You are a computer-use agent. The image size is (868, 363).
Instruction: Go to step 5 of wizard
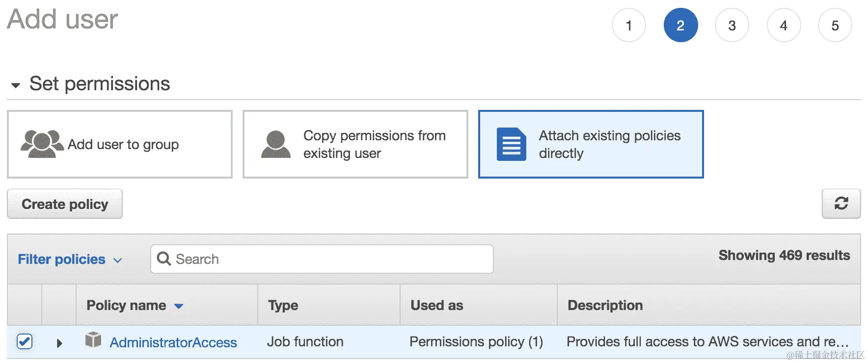tap(835, 26)
